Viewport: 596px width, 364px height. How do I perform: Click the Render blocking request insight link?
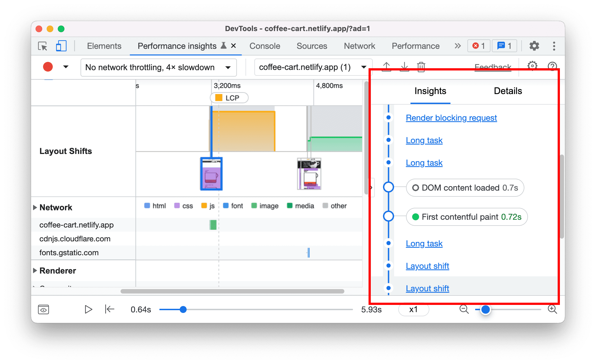coord(451,118)
